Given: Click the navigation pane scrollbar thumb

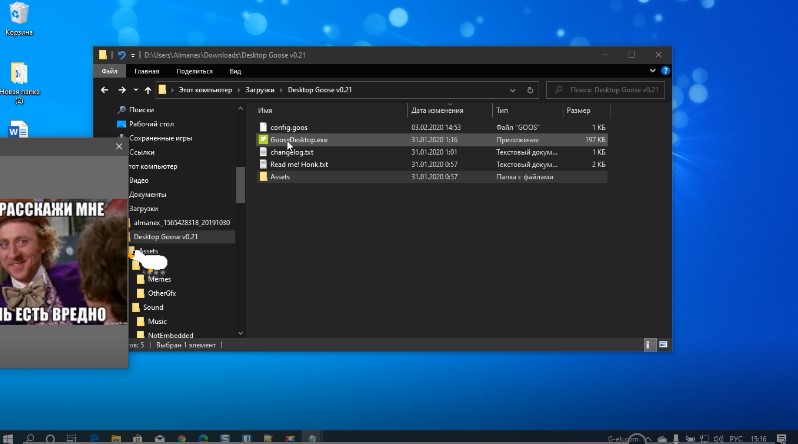Looking at the screenshot, I should pyautogui.click(x=240, y=184).
